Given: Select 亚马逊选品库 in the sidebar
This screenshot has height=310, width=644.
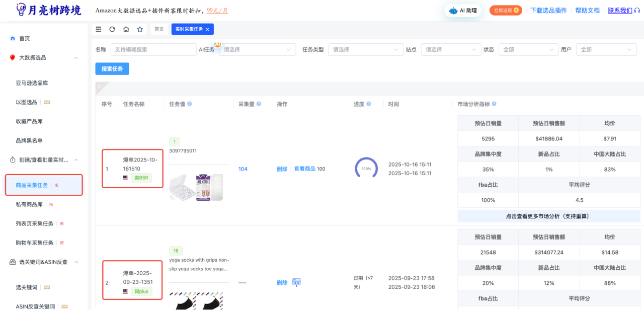Looking at the screenshot, I should [32, 83].
